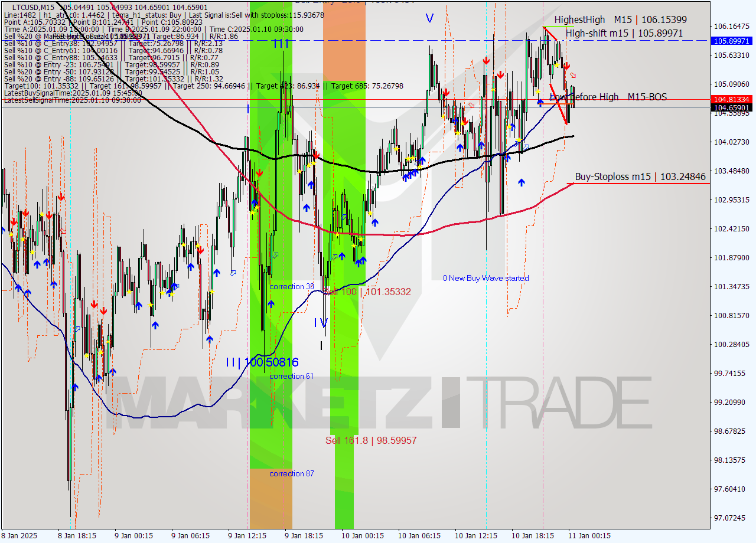Select the 'Sell %10 @ C_Entry38' row
This screenshot has width=756, height=543.
coord(113,43)
